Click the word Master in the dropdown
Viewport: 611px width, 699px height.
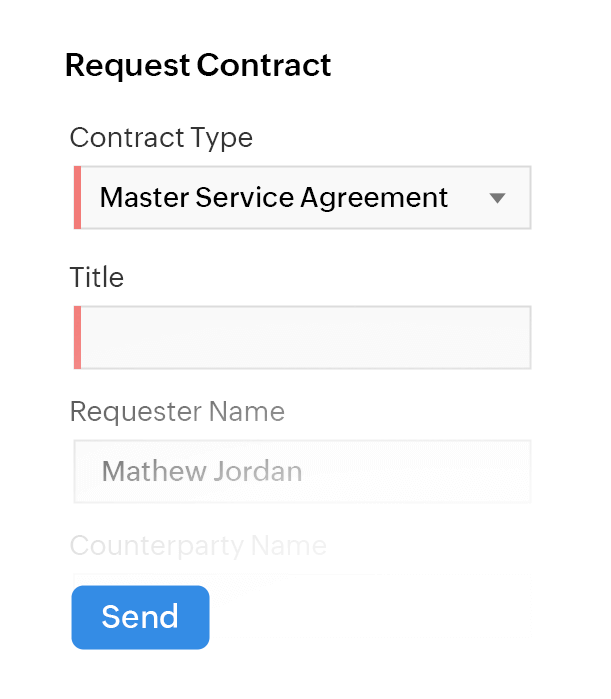tap(145, 198)
